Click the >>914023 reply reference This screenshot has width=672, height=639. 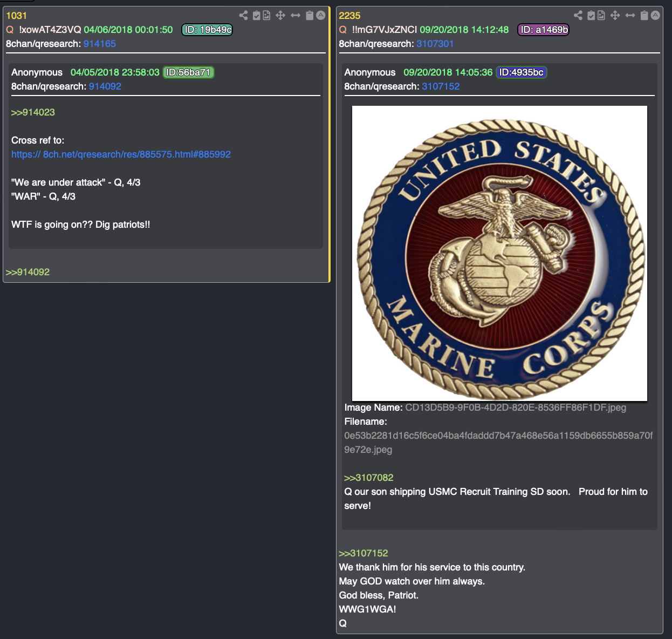click(x=33, y=112)
